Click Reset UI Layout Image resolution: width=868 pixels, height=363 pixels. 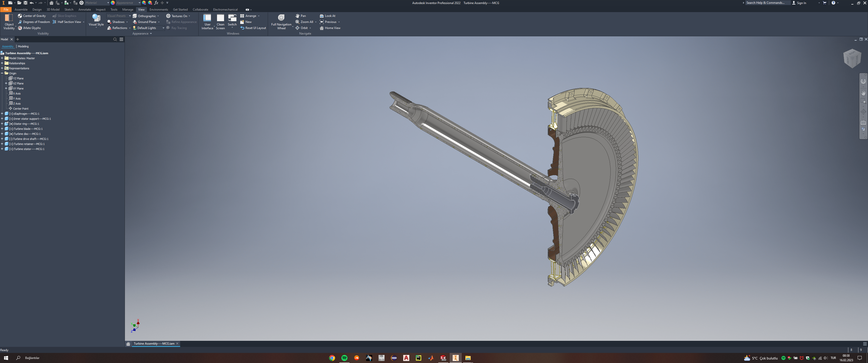point(253,28)
